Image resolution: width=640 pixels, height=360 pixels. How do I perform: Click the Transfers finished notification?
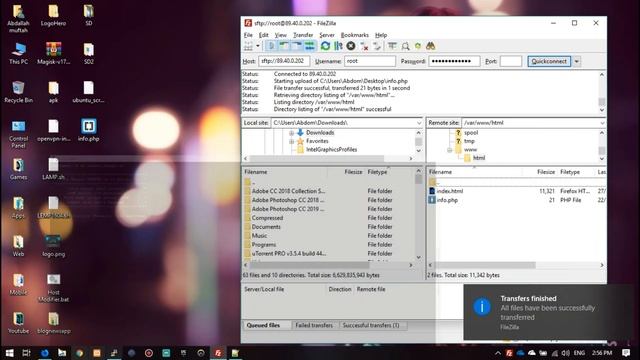[x=551, y=312]
